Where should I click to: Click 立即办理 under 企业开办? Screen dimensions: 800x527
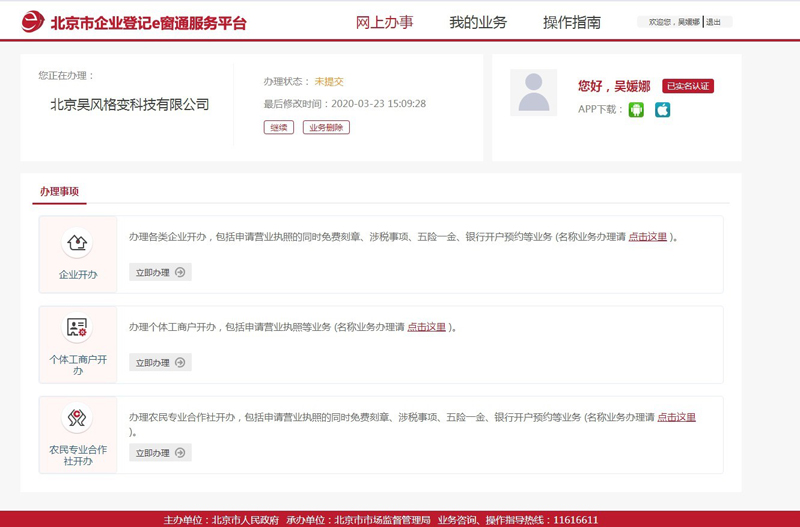coord(160,272)
